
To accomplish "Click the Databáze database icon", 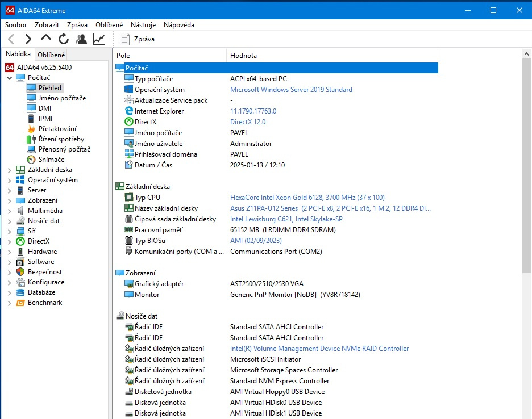I will 20,292.
